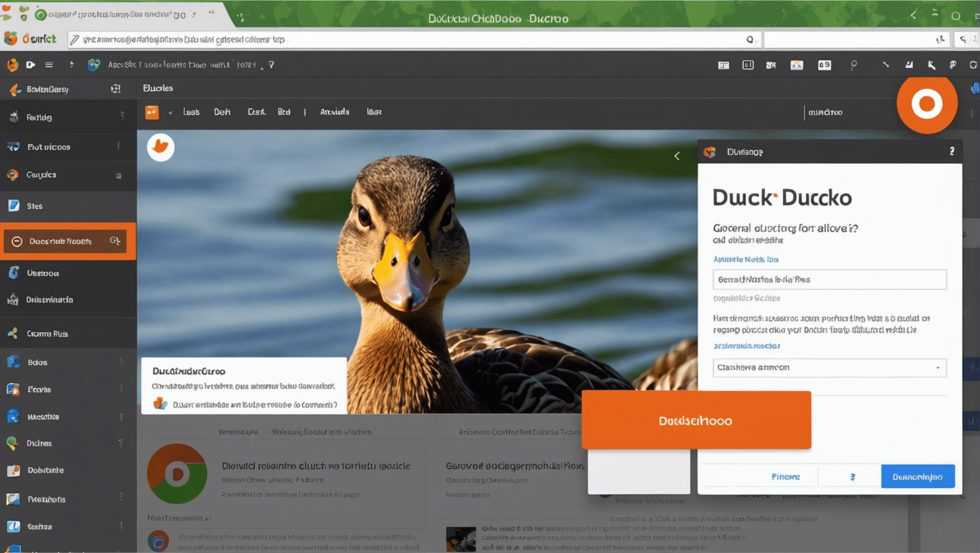This screenshot has width=980, height=553.
Task: Click the icon right of BavlanGaroy in sidebar
Action: coord(116,89)
